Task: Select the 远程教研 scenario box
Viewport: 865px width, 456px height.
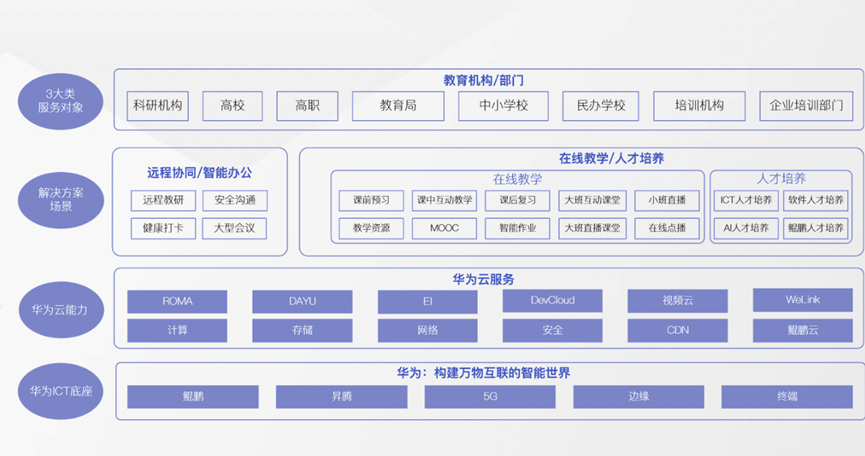Action: click(163, 200)
